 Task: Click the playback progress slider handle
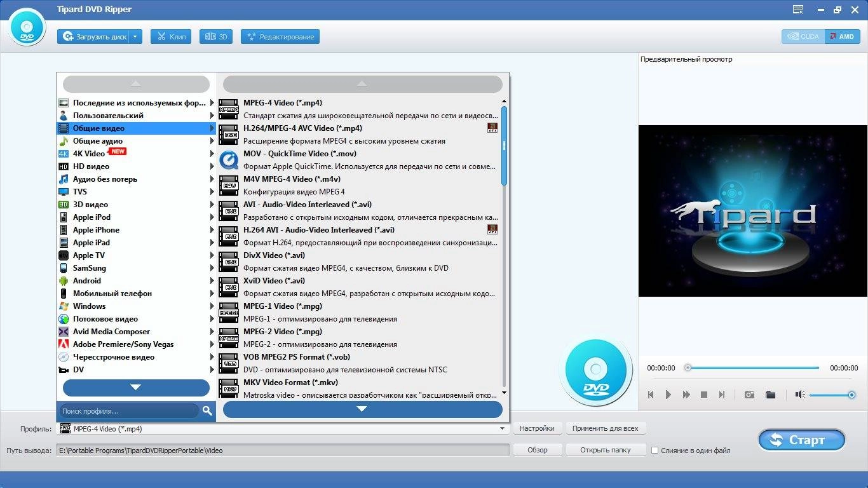click(x=688, y=368)
